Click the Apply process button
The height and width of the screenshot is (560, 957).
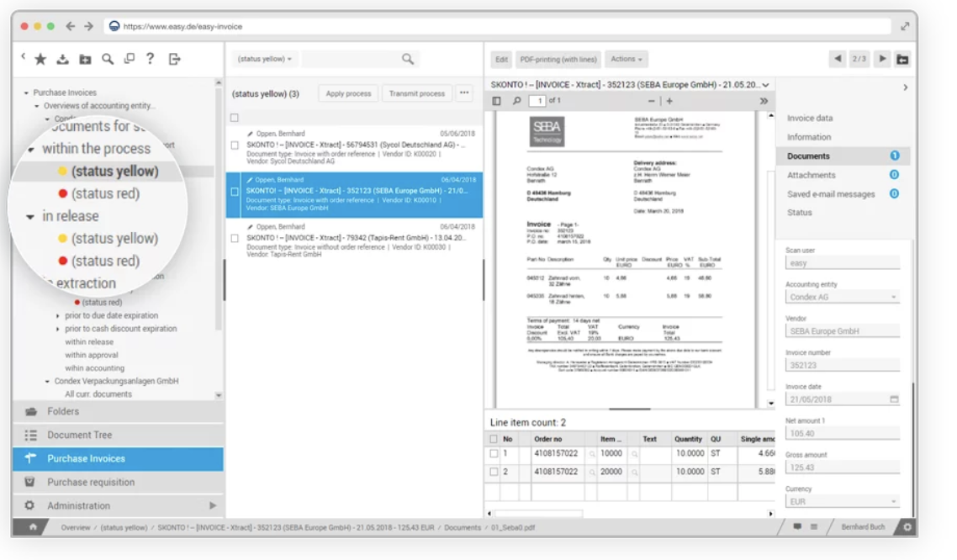[347, 93]
